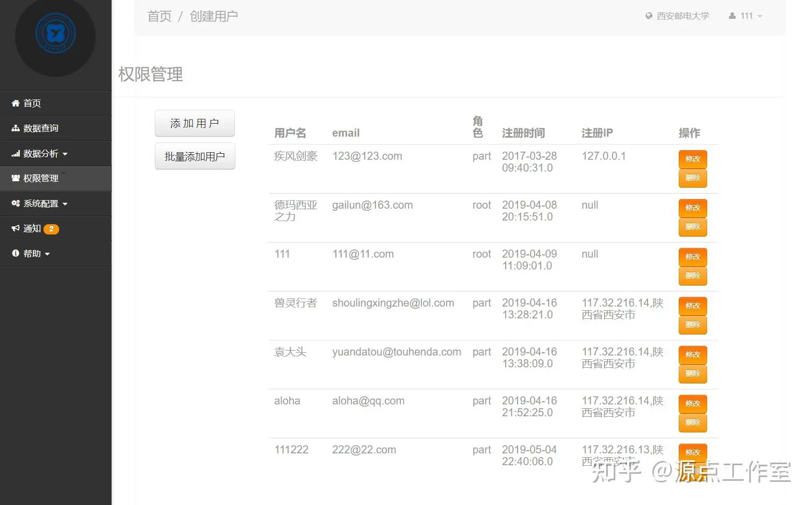Screen dimensions: 812x505
Task: Click the megaphone icon beside 通知
Action: (x=16, y=228)
